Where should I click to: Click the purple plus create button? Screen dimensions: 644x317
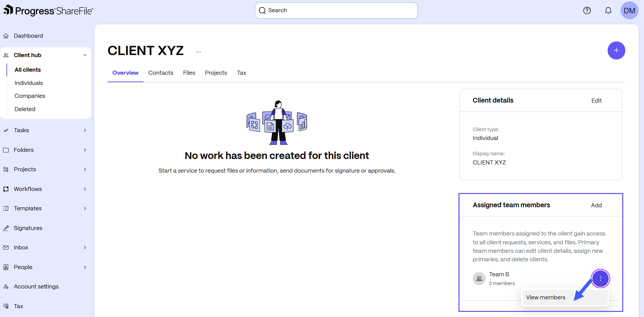click(616, 51)
